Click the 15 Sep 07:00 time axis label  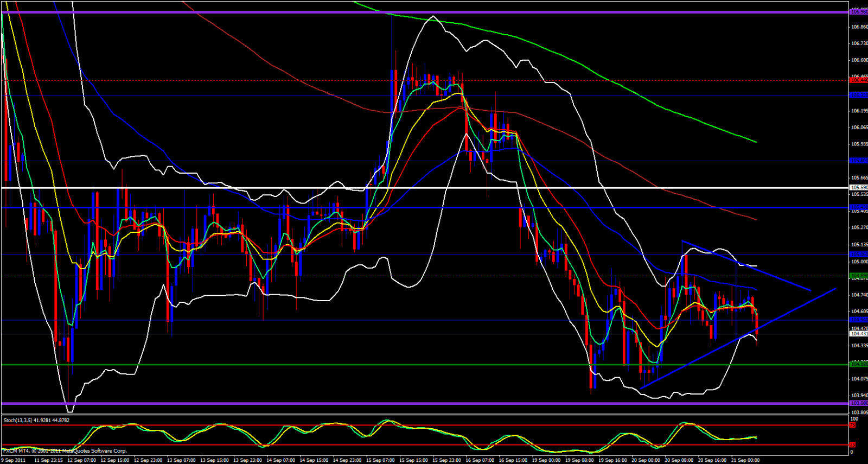[381, 460]
